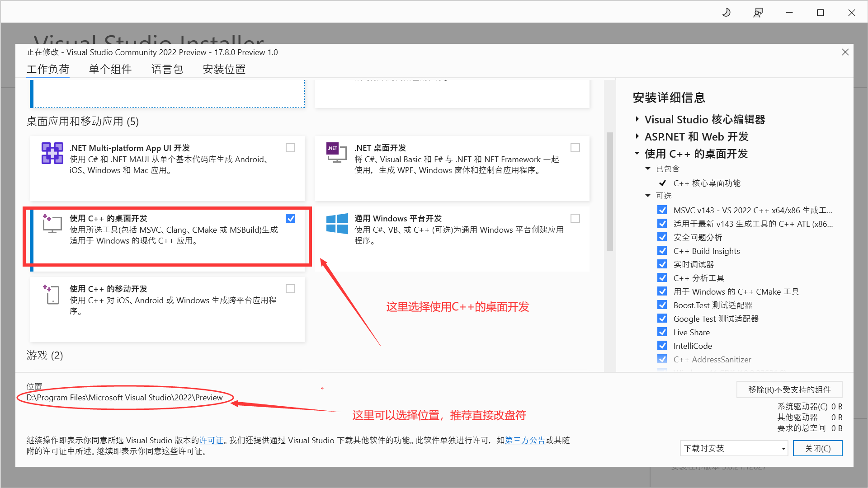Uncheck the C++ ATL v143 option
The width and height of the screenshot is (868, 488).
coord(662,224)
